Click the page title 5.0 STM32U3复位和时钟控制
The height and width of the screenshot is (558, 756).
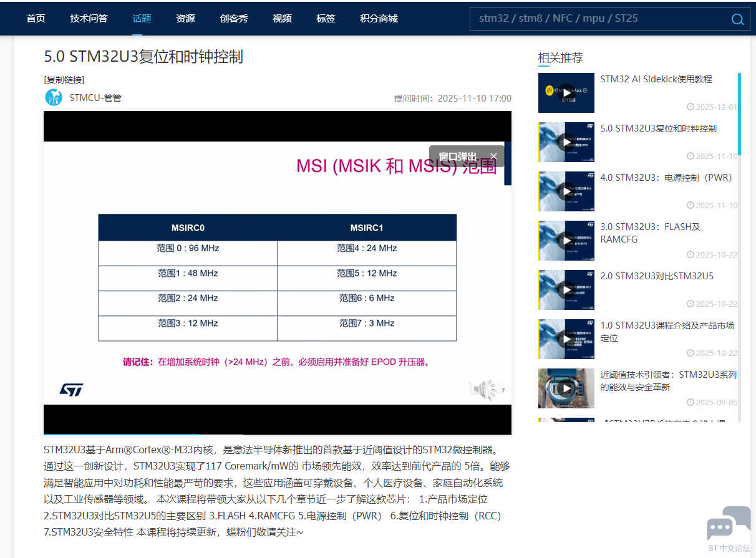(143, 57)
